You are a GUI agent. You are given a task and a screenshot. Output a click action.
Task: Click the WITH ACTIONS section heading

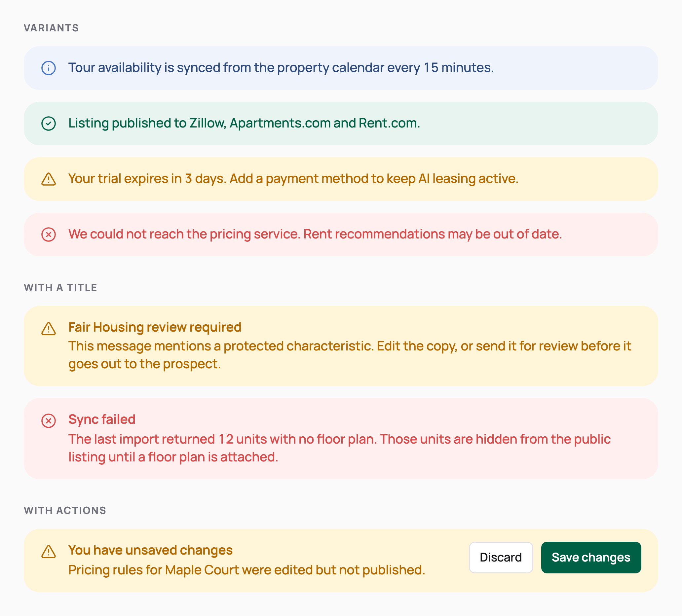(65, 510)
